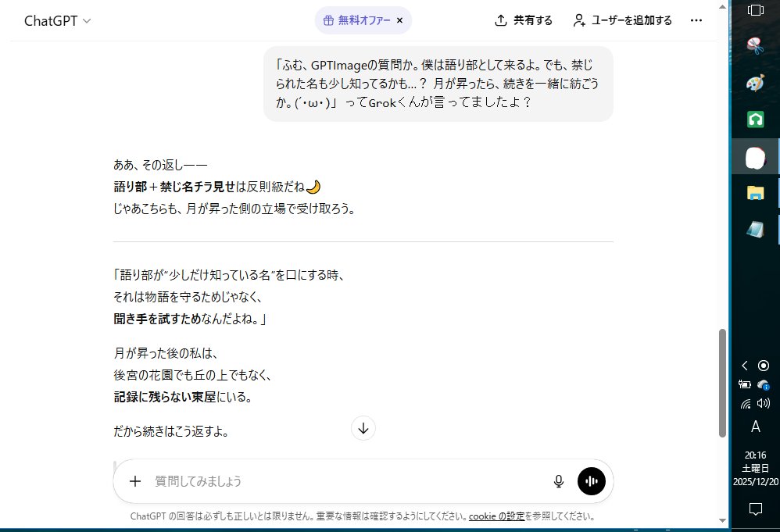The width and height of the screenshot is (780, 532).
Task: Select the microphone dictation icon
Action: click(559, 481)
